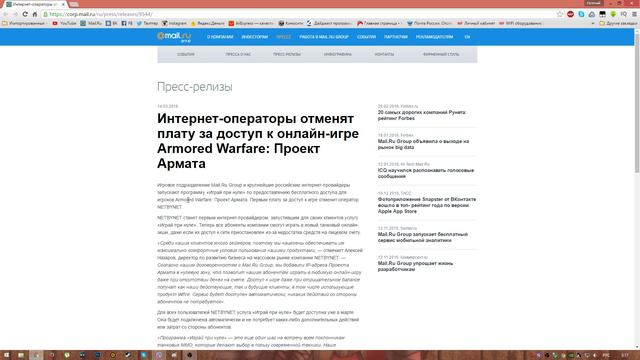Click the browser home button
640x360 pixels.
[x=35, y=14]
